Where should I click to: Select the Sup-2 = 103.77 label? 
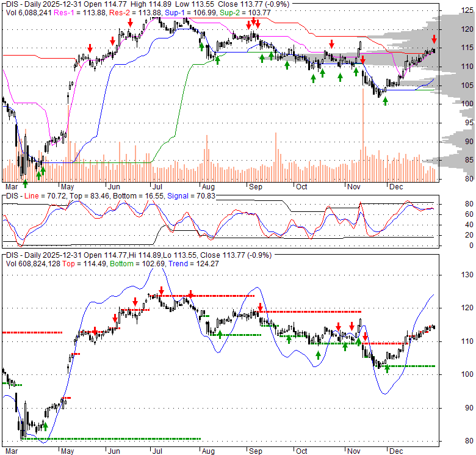[245, 12]
